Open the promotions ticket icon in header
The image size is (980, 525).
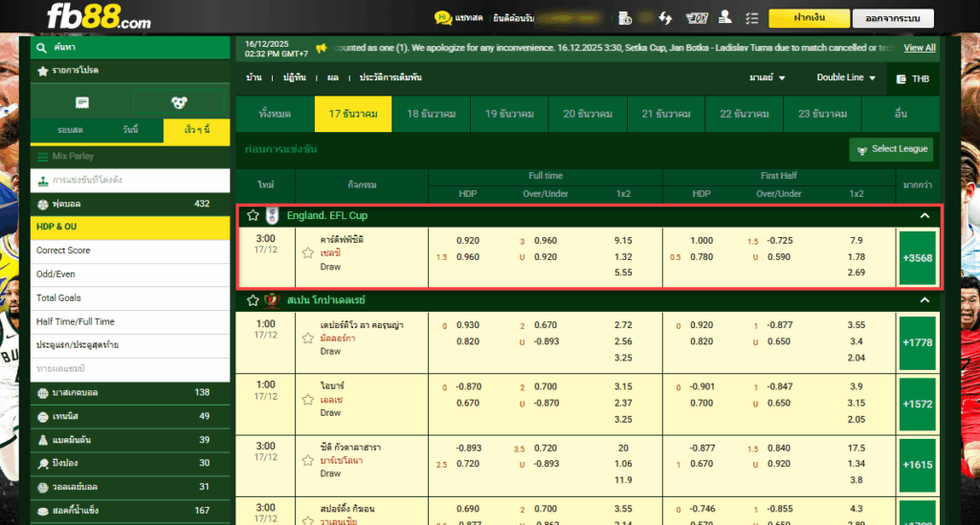click(697, 18)
